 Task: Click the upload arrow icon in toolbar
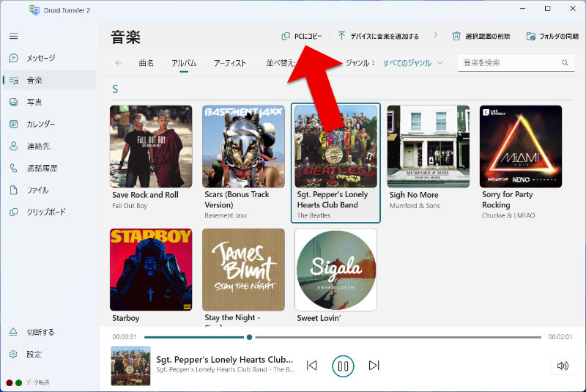[x=341, y=36]
